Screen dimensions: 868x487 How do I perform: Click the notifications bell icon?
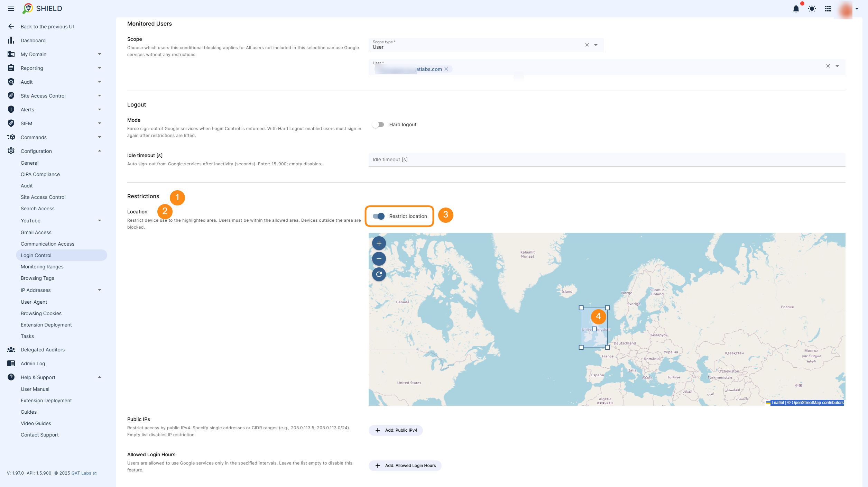(796, 9)
